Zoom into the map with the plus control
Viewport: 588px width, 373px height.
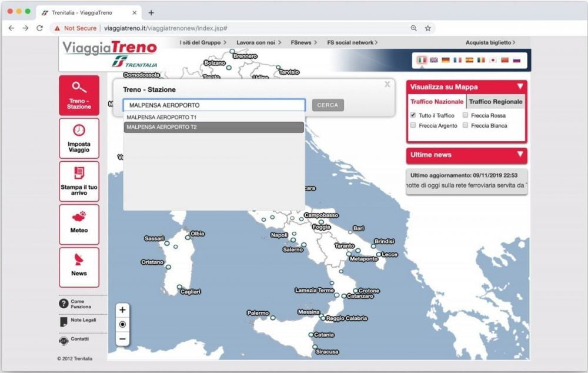click(122, 309)
